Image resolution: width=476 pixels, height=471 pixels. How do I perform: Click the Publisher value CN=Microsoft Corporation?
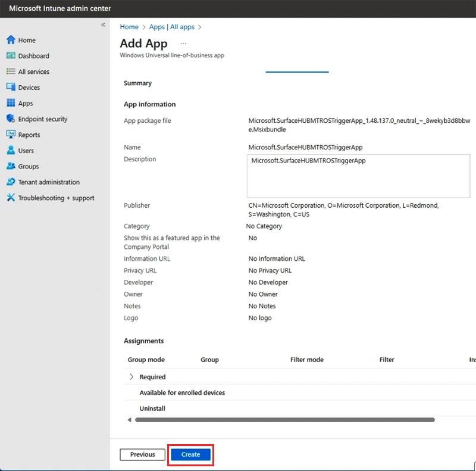point(344,210)
